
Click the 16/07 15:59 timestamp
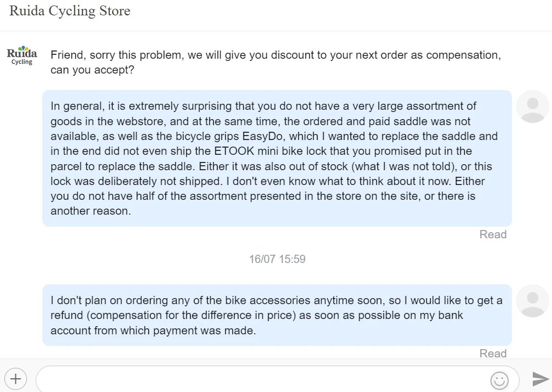[277, 259]
